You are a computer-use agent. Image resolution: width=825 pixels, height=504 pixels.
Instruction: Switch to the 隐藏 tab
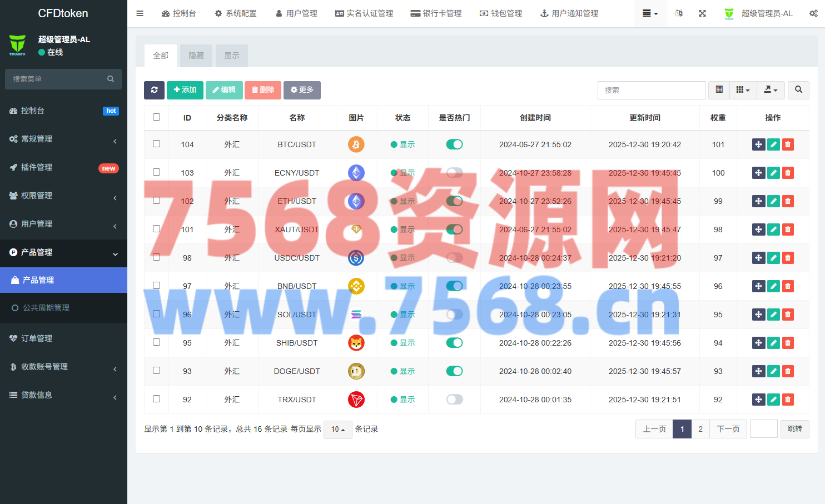point(196,56)
